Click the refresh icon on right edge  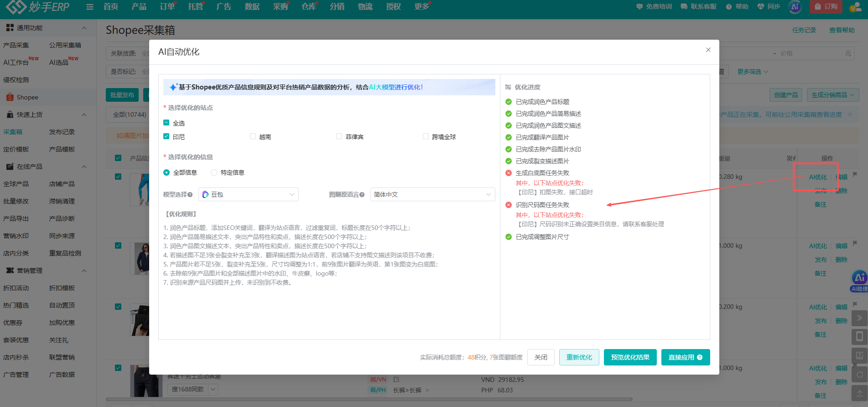859,374
